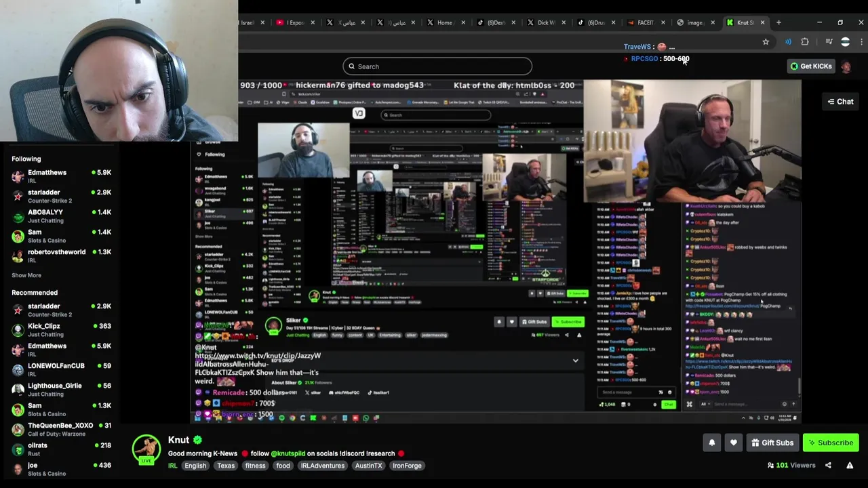This screenshot has width=868, height=488.
Task: Select the AustinTX tag
Action: tap(368, 466)
